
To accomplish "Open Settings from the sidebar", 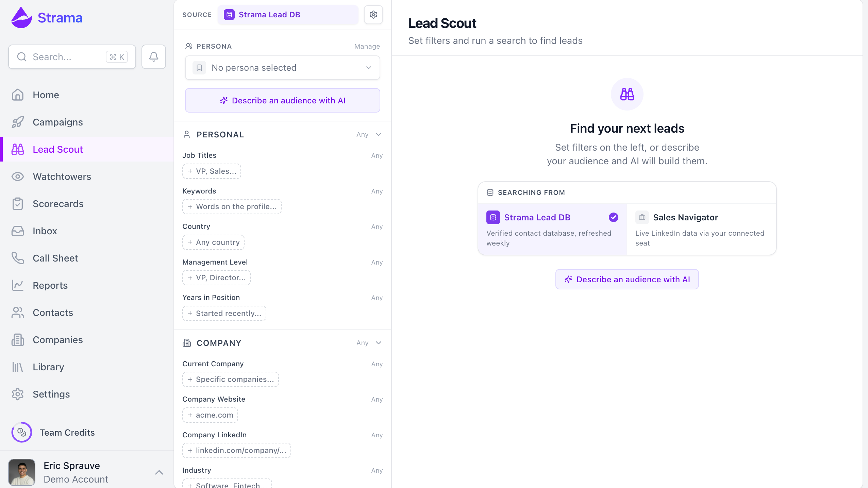I will (x=87, y=394).
